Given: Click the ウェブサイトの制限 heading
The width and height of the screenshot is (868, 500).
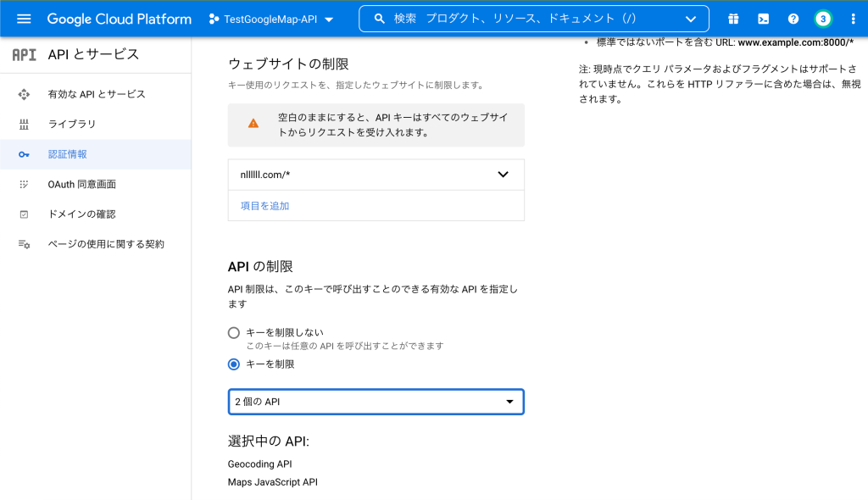Looking at the screenshot, I should pos(288,64).
